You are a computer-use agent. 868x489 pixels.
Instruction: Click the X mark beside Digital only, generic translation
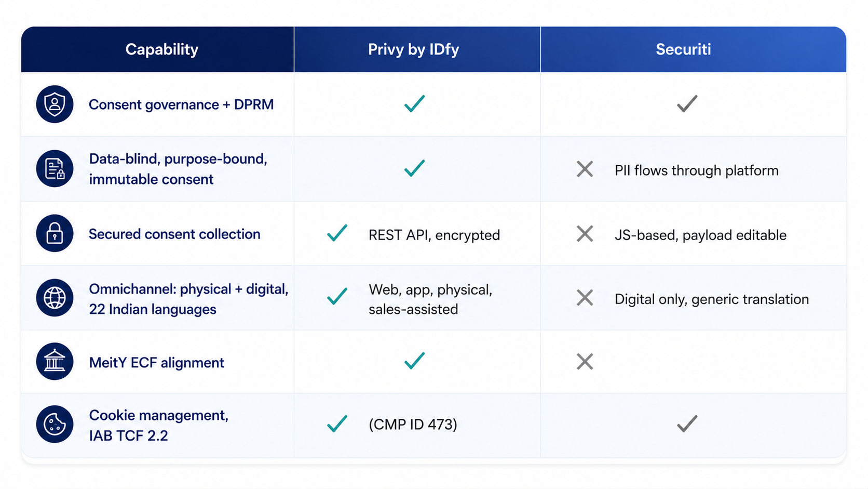pos(585,298)
